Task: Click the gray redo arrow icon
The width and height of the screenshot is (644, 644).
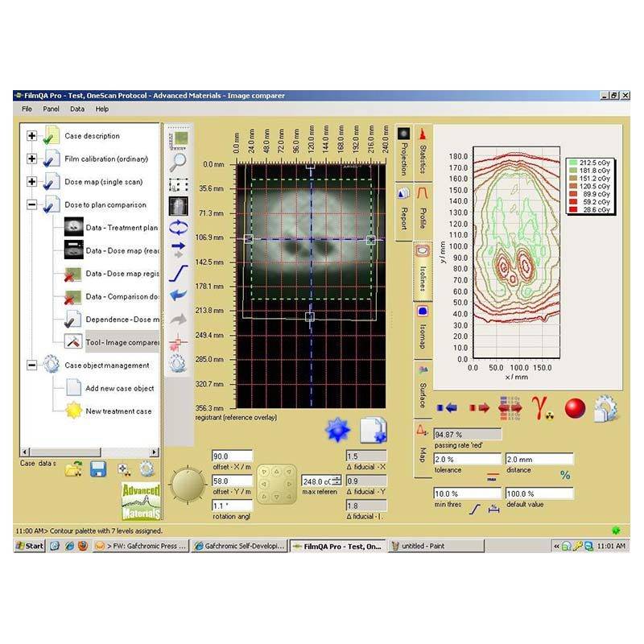Action: 178,319
